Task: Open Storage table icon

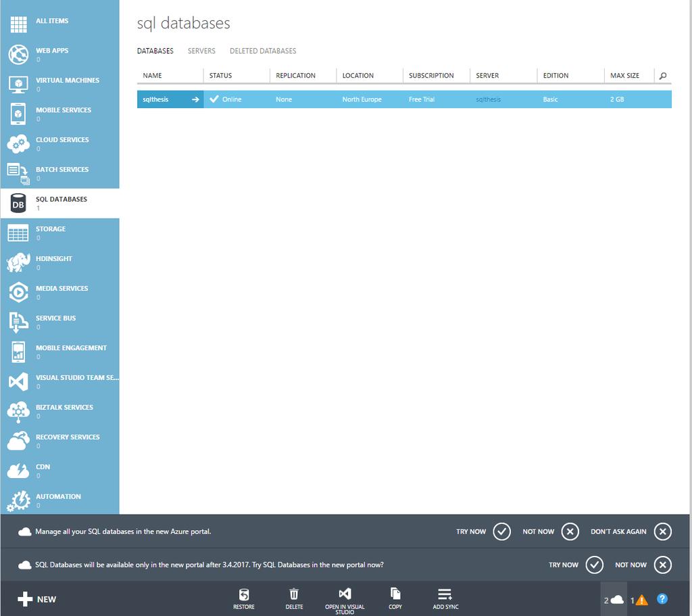Action: click(18, 233)
